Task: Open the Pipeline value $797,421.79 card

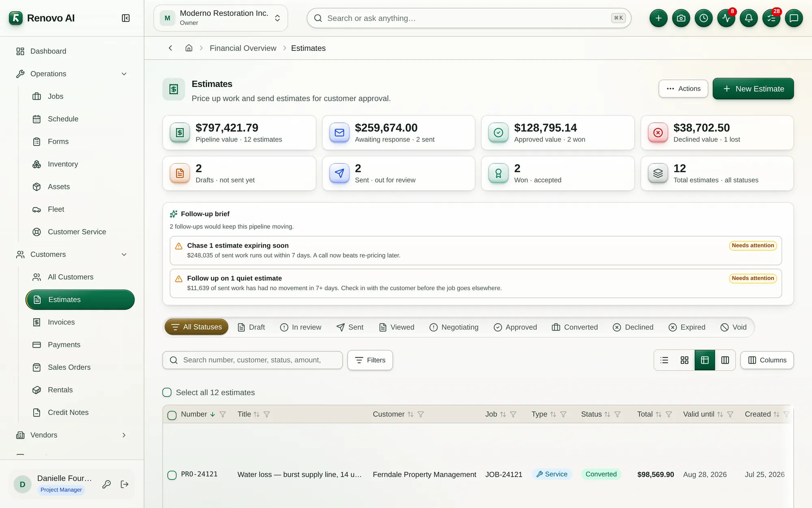Action: point(239,132)
